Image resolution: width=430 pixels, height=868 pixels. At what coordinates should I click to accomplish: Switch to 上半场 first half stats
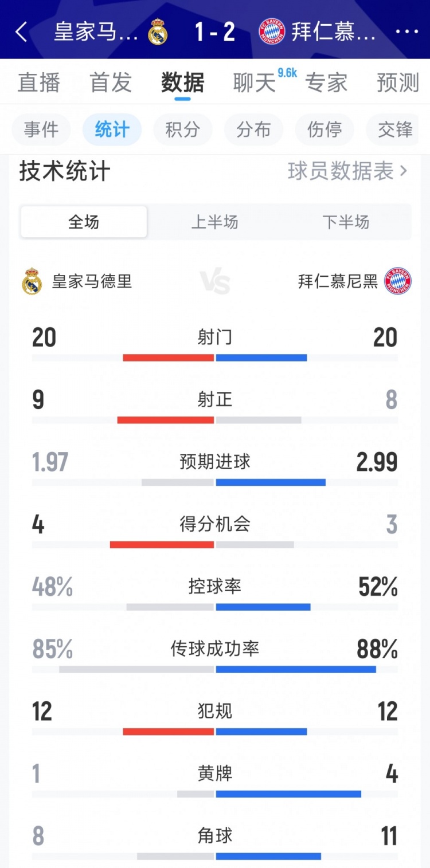pos(214,222)
